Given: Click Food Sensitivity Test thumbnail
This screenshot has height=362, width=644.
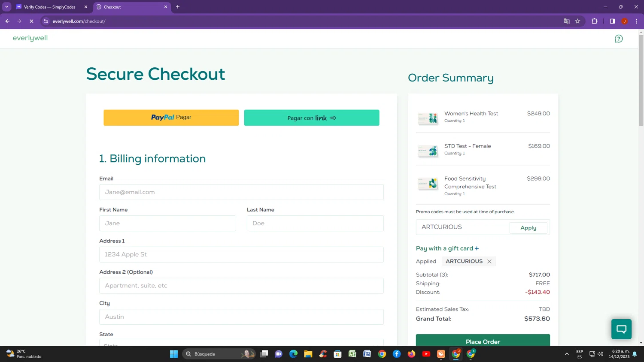Looking at the screenshot, I should coord(428,183).
